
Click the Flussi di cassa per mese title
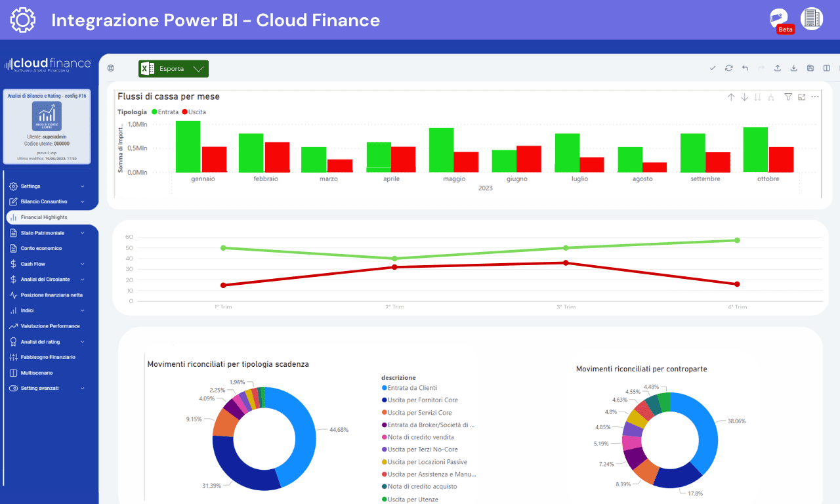click(169, 96)
